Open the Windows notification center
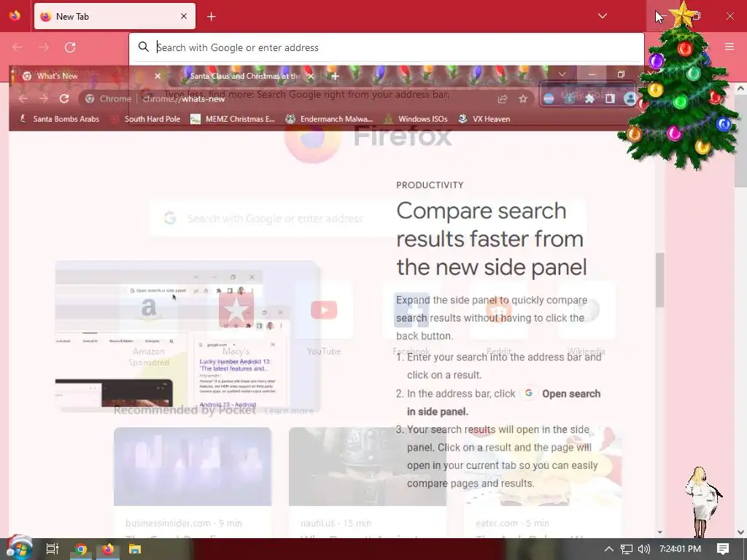Image resolution: width=747 pixels, height=560 pixels. click(x=723, y=549)
